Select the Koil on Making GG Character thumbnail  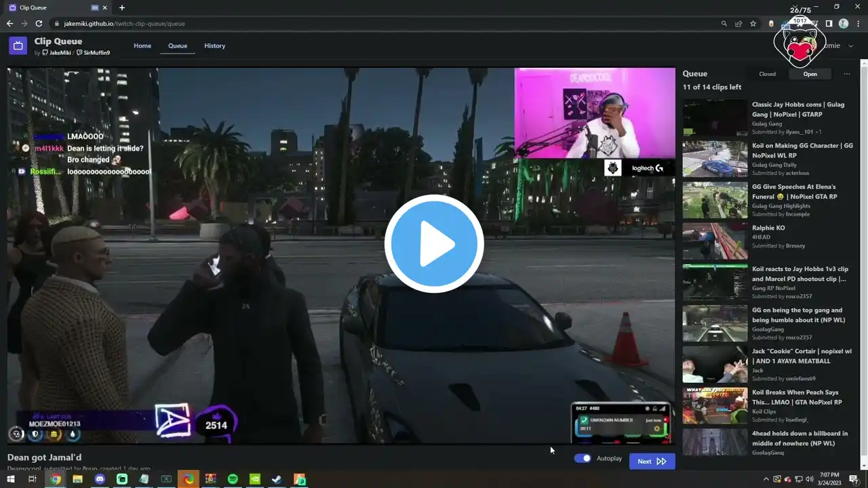[x=715, y=159]
